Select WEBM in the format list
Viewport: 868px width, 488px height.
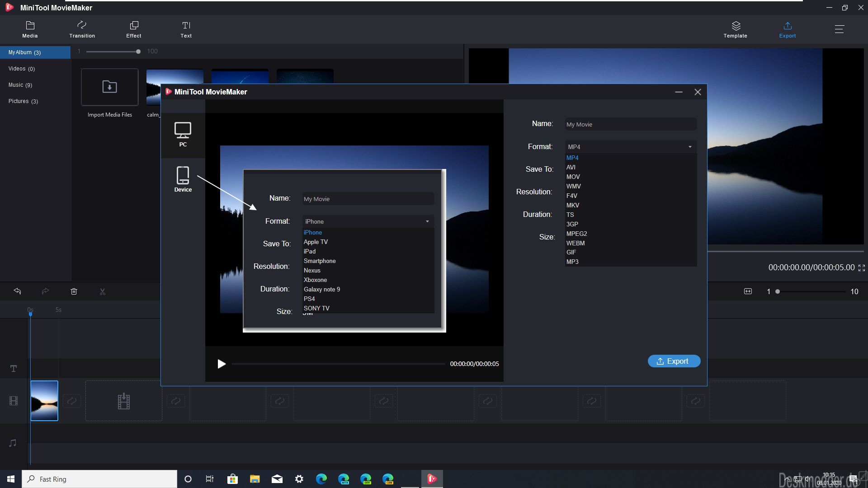coord(631,243)
